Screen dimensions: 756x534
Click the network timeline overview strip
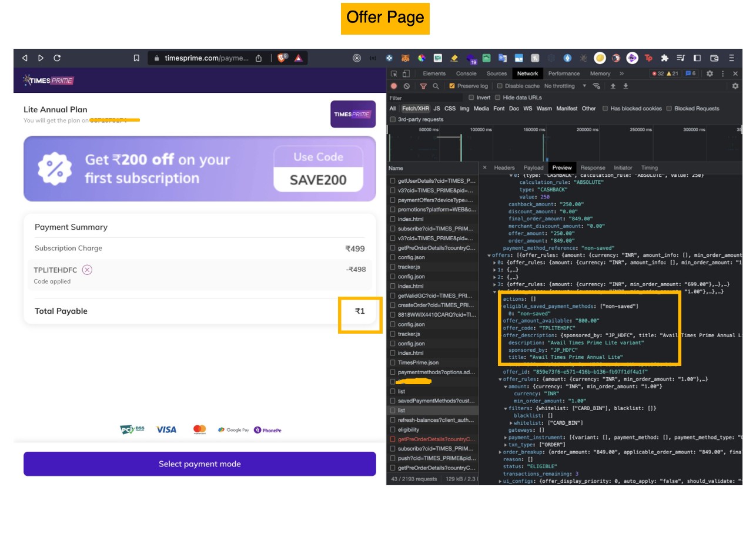click(564, 144)
